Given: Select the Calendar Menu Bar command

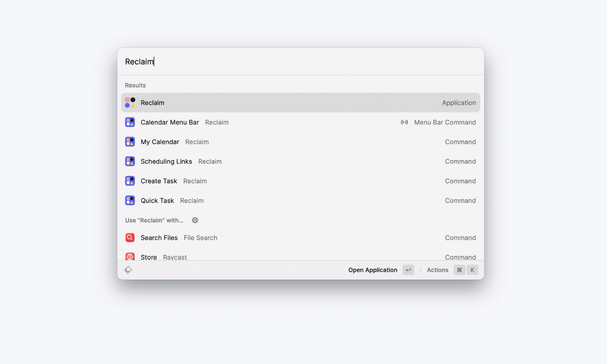Looking at the screenshot, I should 301,122.
